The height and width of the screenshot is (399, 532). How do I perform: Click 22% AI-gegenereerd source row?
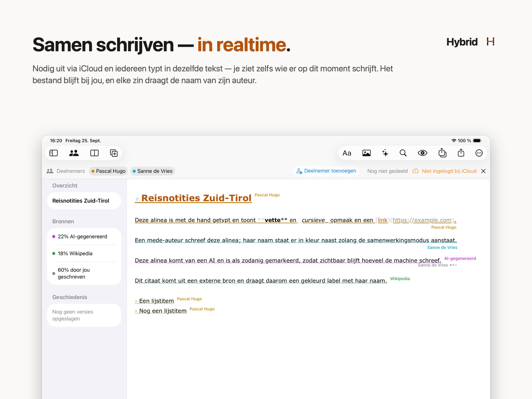click(84, 237)
